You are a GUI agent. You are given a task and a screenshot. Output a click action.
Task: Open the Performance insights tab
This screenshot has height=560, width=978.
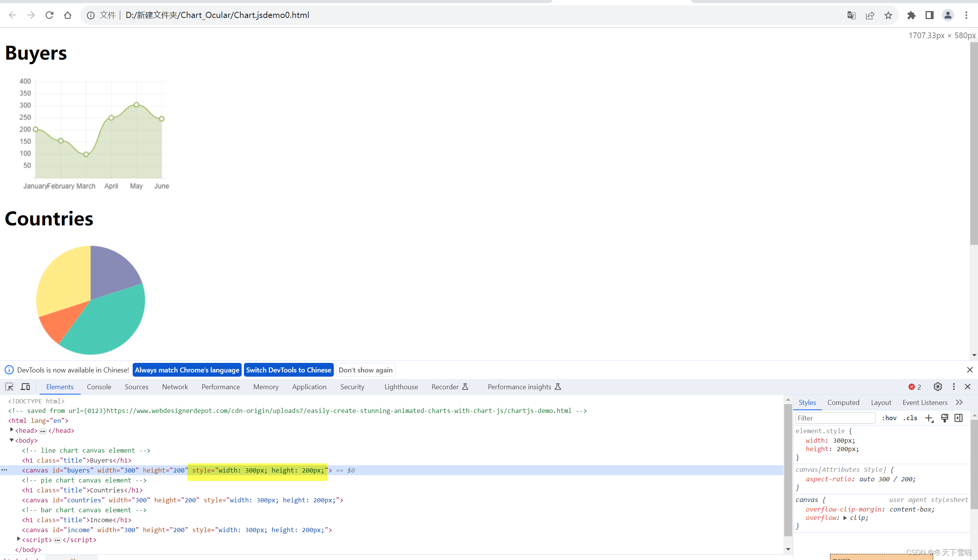click(x=524, y=387)
